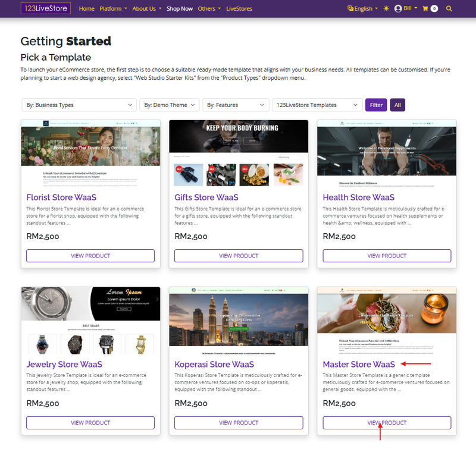Viewport: 476px width, 449px height.
Task: Click View Product for Florist Store WaaS
Action: click(x=90, y=256)
